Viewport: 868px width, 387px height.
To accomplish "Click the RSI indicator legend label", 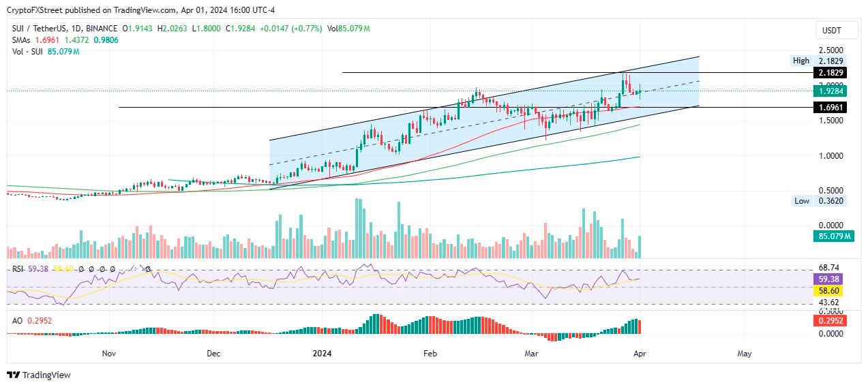I will (18, 269).
